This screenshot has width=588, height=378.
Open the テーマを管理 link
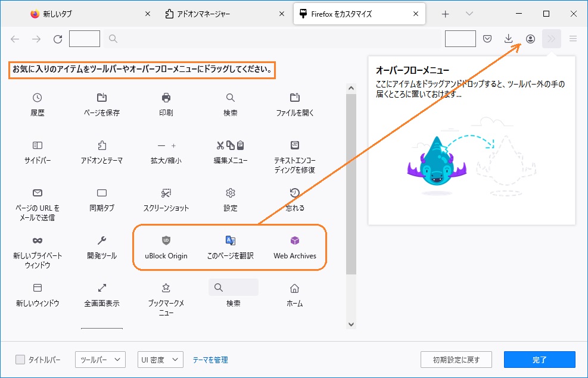(x=210, y=360)
